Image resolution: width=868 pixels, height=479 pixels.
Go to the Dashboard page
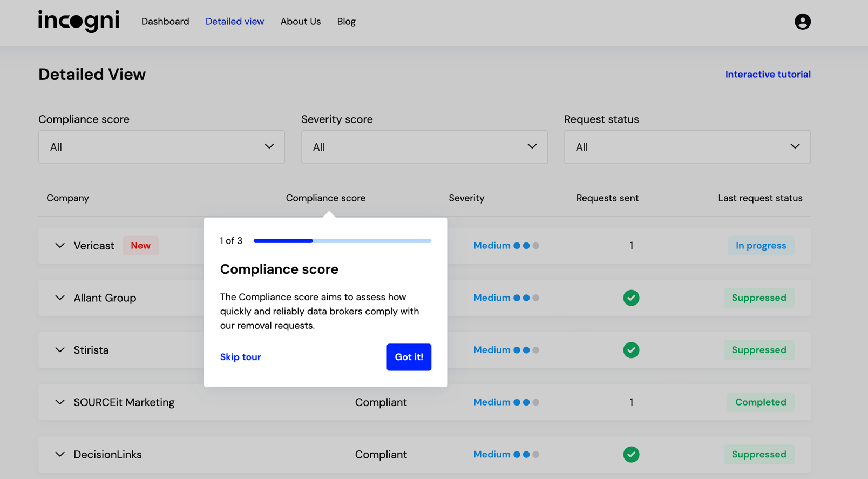coord(165,22)
